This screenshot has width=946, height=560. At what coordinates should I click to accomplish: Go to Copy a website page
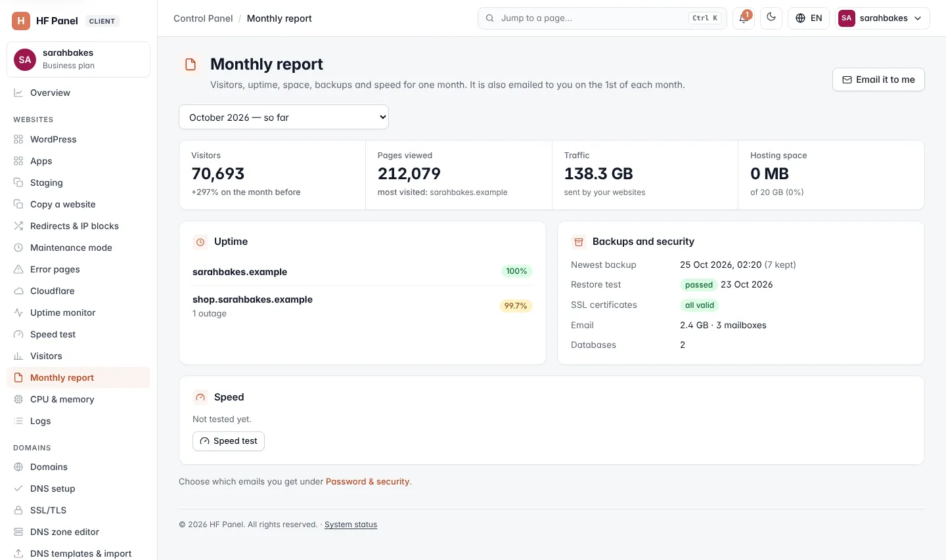tap(78, 204)
